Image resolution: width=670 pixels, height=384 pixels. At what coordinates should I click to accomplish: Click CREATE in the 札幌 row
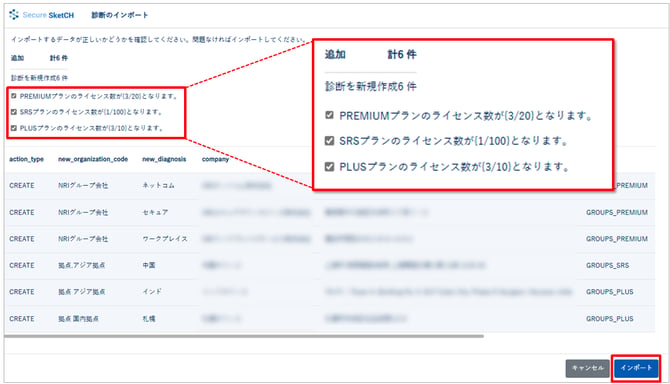click(x=22, y=319)
